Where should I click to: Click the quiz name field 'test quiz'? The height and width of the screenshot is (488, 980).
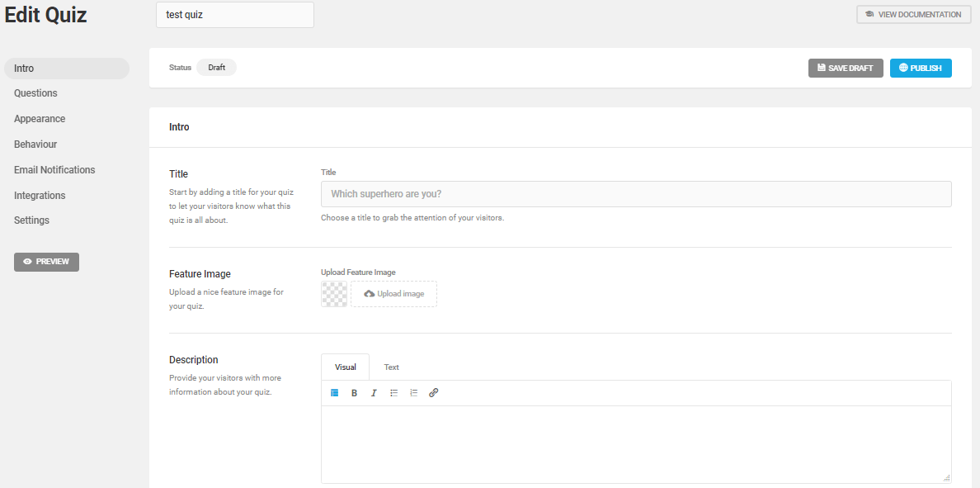point(235,15)
